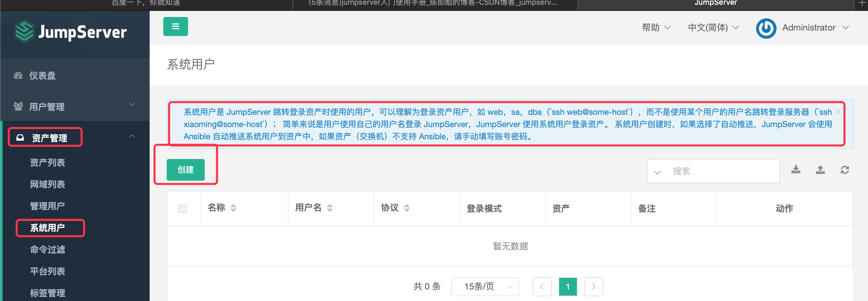Image resolution: width=868 pixels, height=301 pixels.
Task: Click the 动作 column header
Action: (x=784, y=208)
